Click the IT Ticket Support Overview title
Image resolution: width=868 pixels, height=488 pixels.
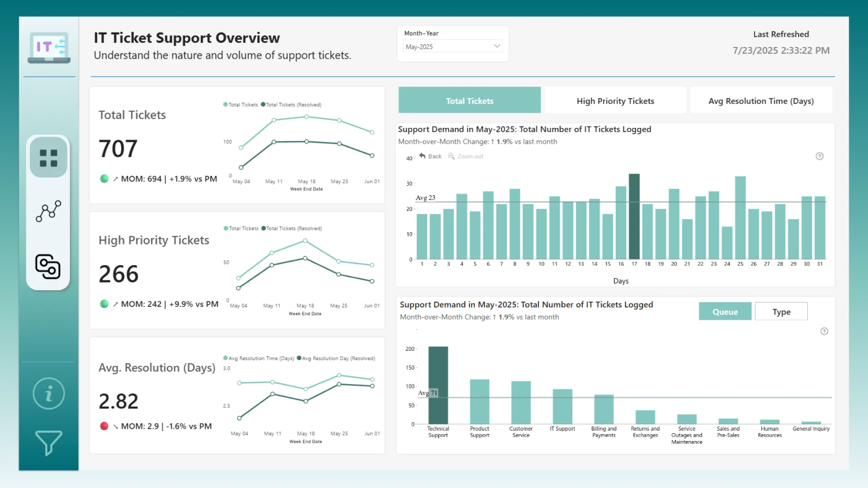187,38
